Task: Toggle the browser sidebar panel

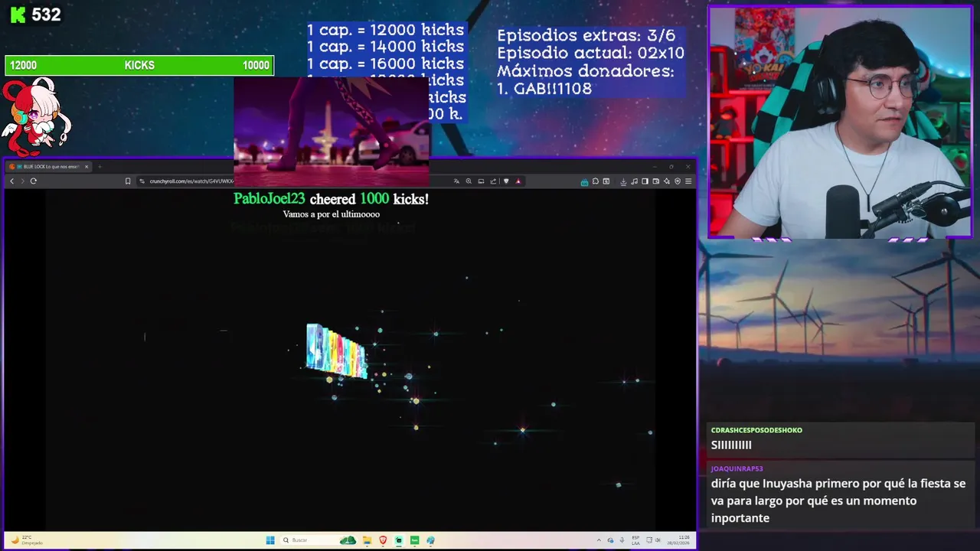Action: 645,181
